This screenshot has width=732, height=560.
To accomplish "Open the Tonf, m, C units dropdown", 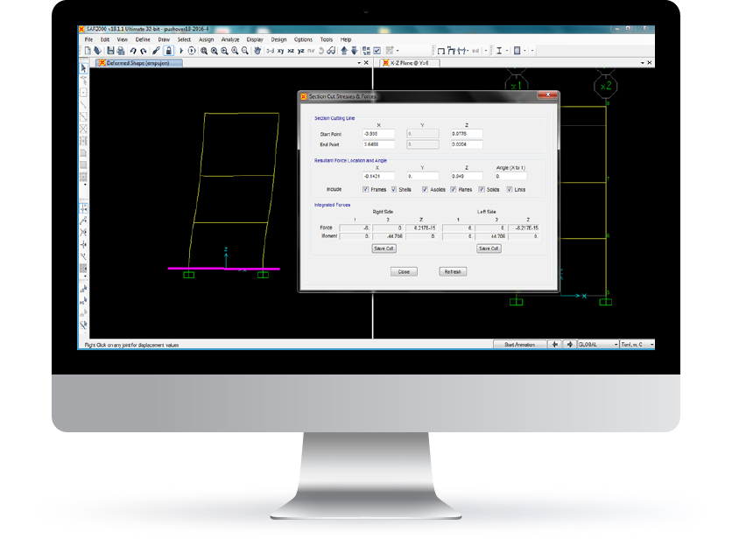I will click(x=637, y=345).
